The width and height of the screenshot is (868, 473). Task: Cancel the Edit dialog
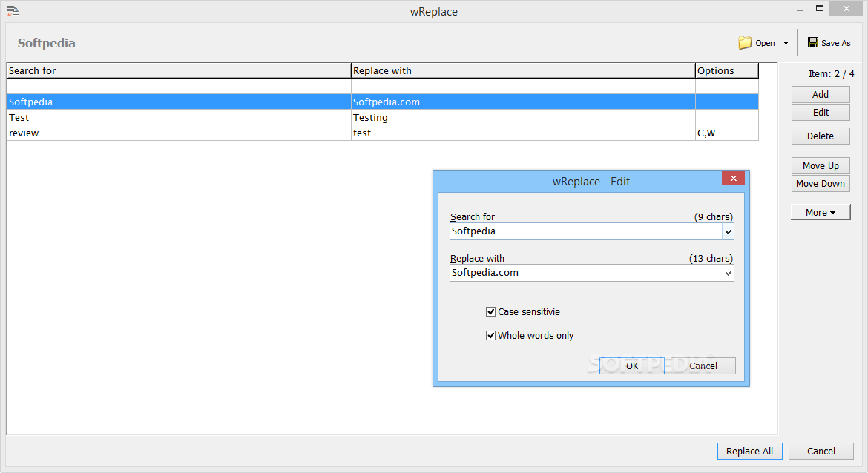tap(703, 366)
